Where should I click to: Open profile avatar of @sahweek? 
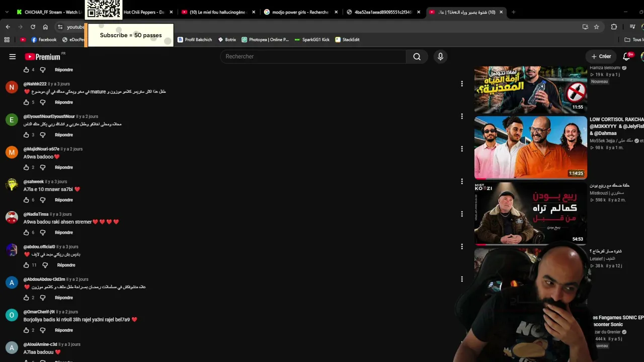(x=12, y=185)
